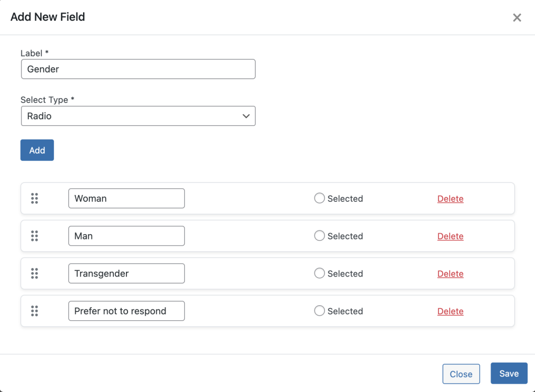Click drag handle on Prefer not to respond
Screen dimensions: 535x392
pos(34,311)
